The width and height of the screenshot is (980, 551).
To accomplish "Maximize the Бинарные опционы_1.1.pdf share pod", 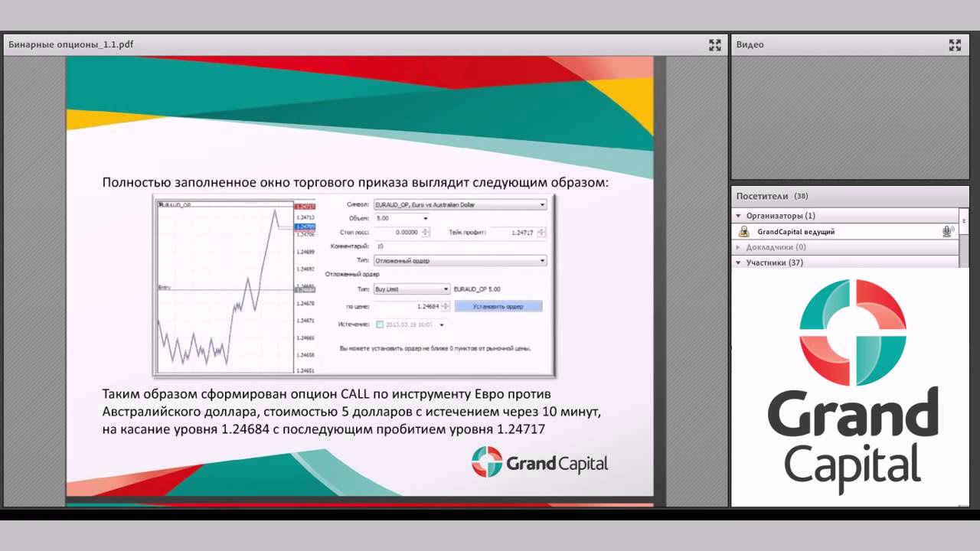I will tap(714, 45).
